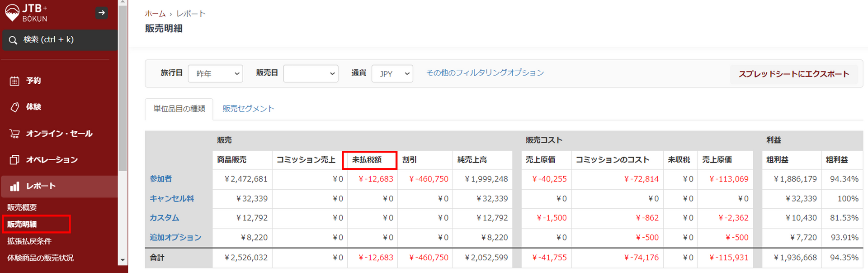The width and height of the screenshot is (868, 273).
Task: Click the レポート bar chart icon
Action: tap(14, 186)
